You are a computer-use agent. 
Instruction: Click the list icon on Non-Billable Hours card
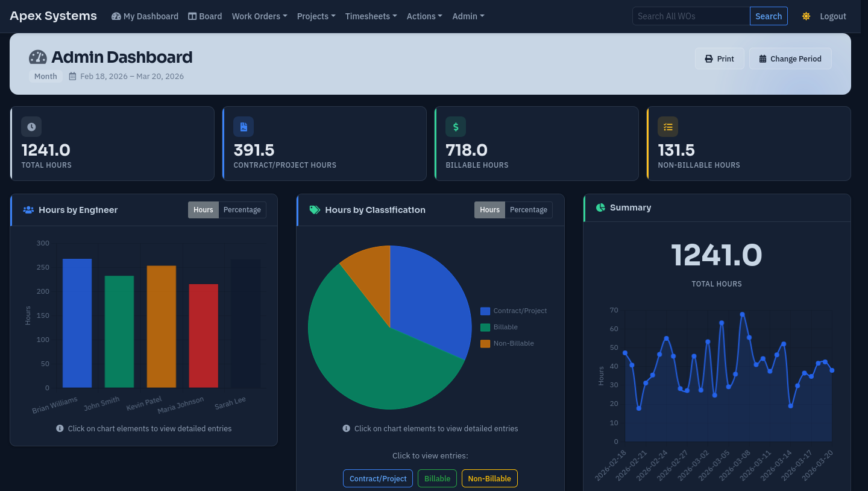point(668,127)
